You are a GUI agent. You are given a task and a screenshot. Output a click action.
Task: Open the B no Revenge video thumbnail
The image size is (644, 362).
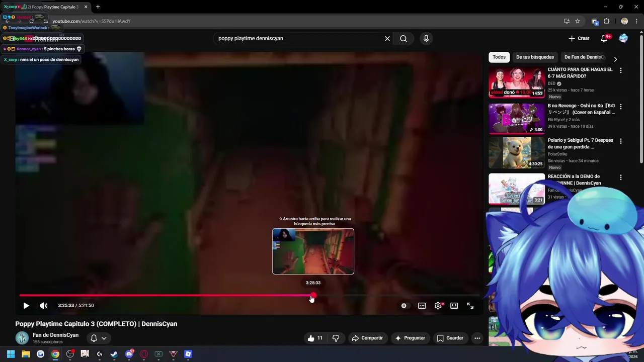point(517,118)
